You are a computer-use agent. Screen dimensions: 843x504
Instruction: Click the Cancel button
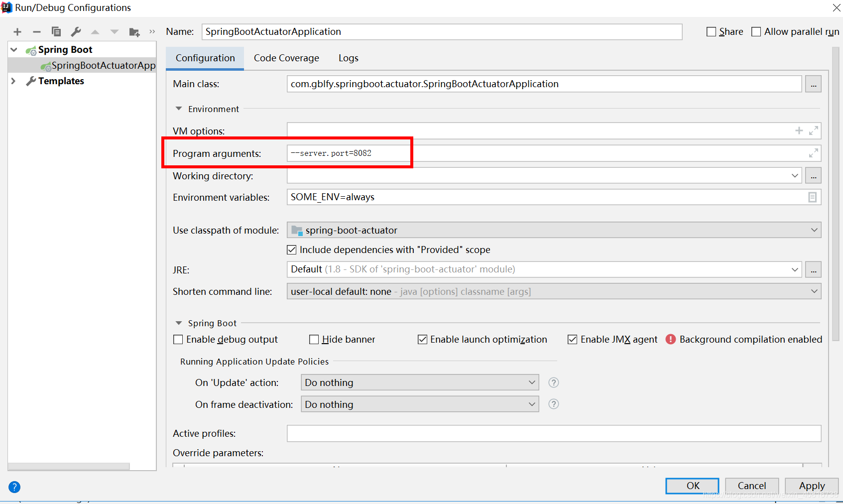752,486
